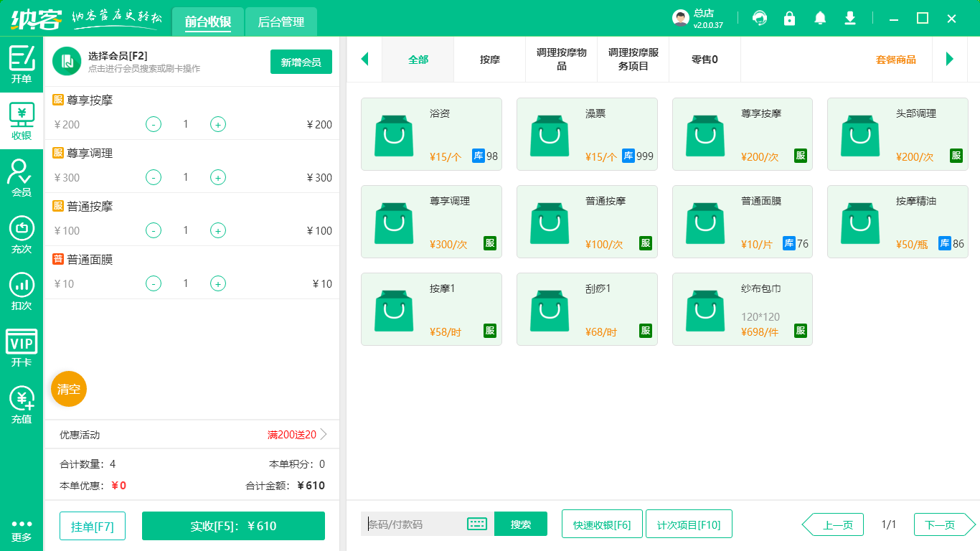Open the VIP 开卡 card icon
The image size is (980, 551).
point(22,347)
